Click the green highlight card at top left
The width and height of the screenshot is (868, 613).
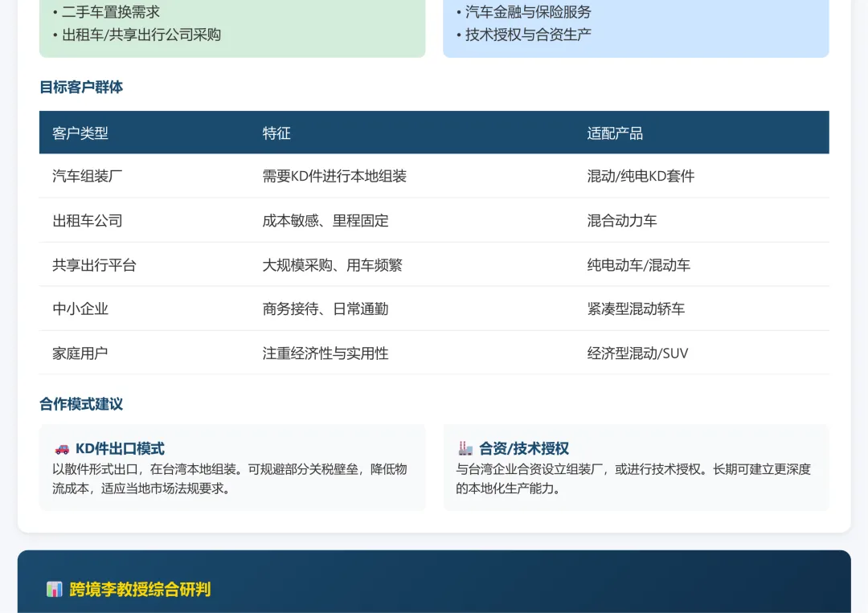(x=232, y=24)
